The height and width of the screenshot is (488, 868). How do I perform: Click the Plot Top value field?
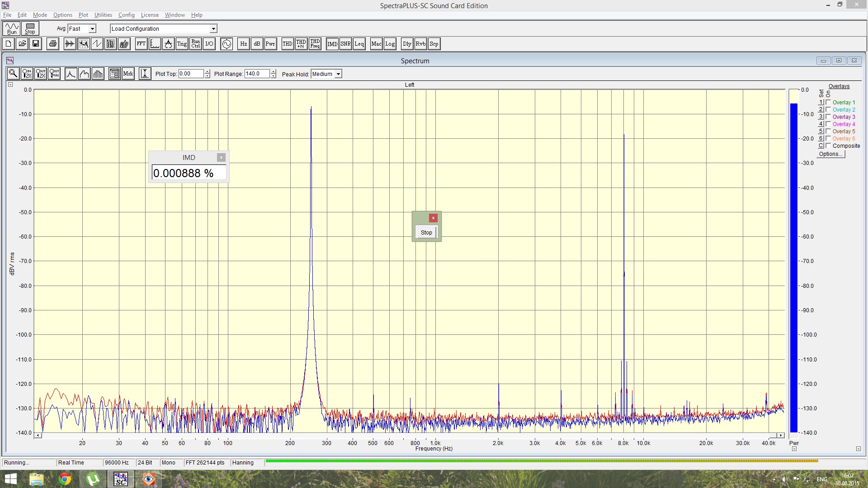pyautogui.click(x=191, y=74)
